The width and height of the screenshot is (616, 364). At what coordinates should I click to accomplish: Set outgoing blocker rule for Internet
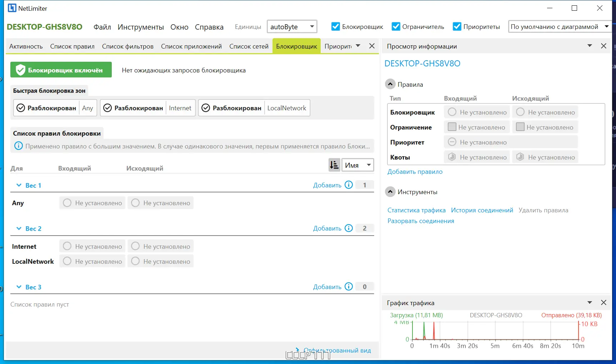[x=161, y=246]
